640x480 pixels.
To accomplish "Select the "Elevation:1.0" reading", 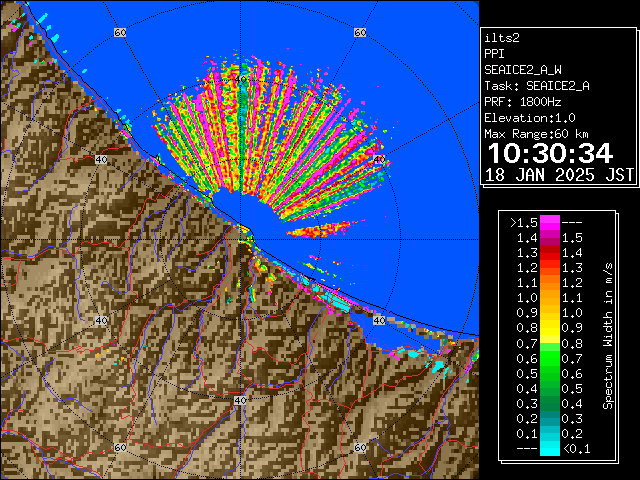I will (x=530, y=118).
